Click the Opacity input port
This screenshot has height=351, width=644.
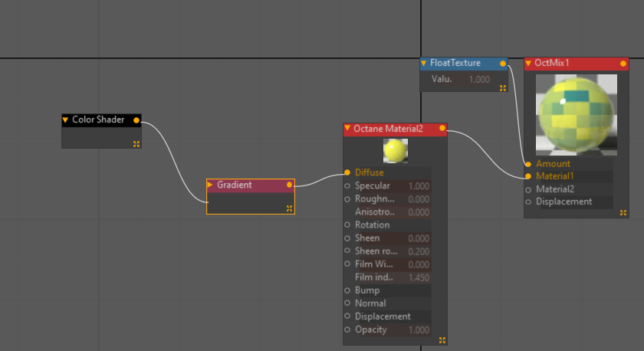[x=347, y=330]
